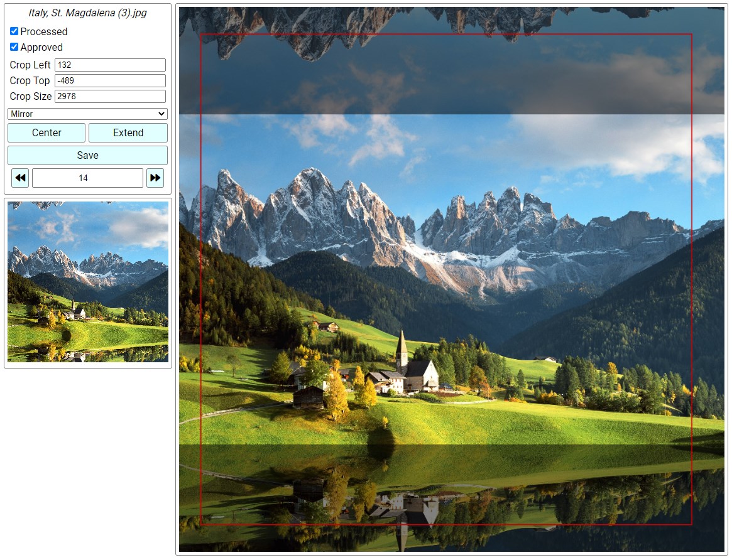Click the Crop Top label text
Image resolution: width=732 pixels, height=560 pixels.
click(30, 81)
